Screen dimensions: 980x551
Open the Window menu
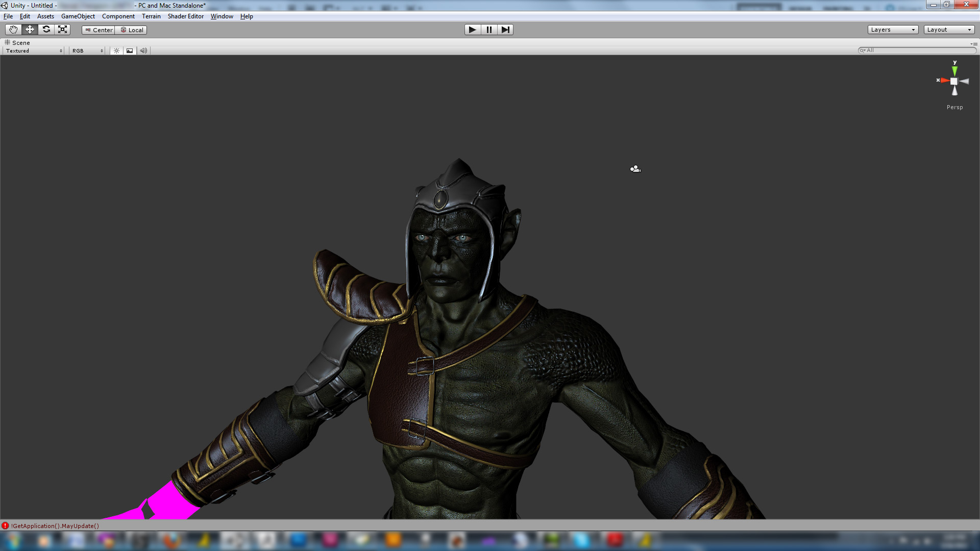222,16
